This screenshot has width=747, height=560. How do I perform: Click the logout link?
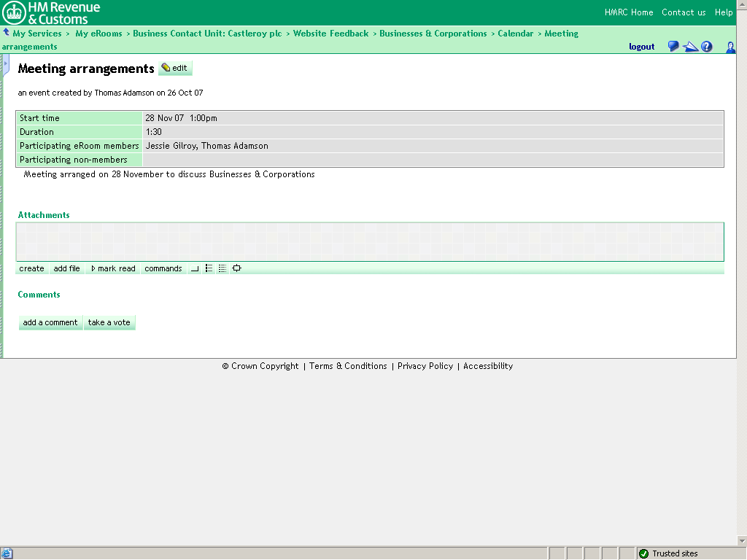click(x=641, y=47)
